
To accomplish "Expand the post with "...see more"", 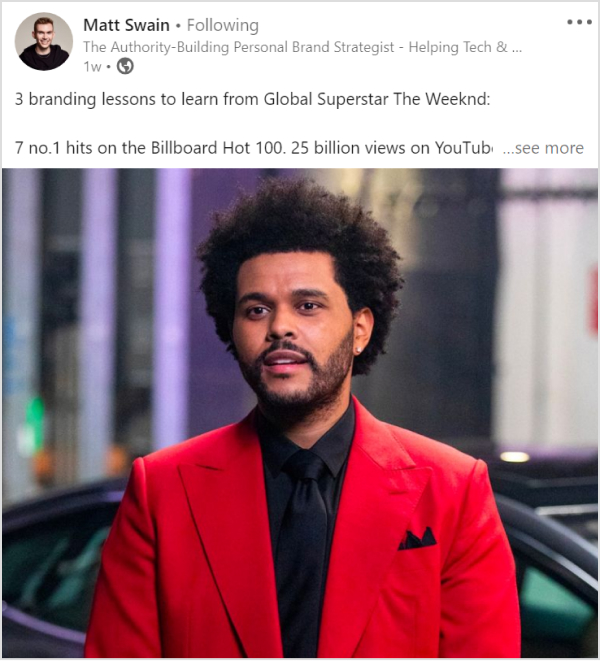I will (x=543, y=148).
